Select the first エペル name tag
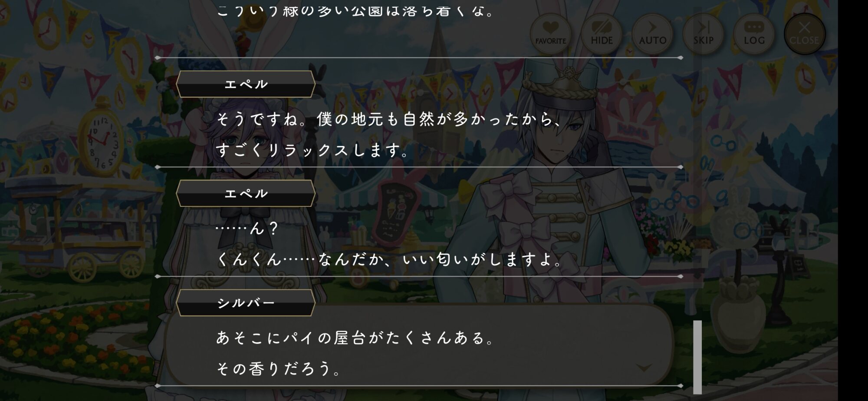This screenshot has height=401, width=868. 246,84
